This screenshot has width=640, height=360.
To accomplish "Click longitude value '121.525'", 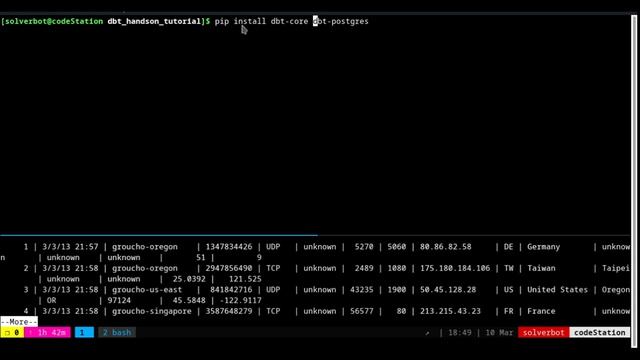I will click(245, 279).
